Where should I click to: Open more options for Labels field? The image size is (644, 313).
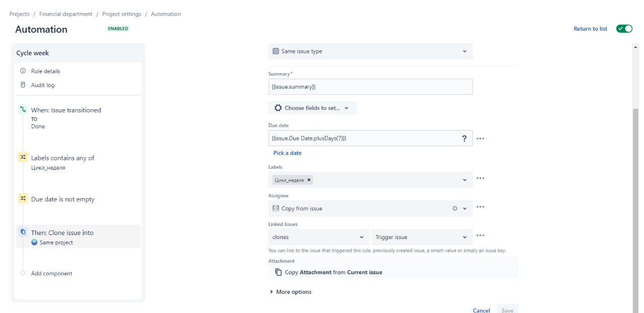(480, 178)
